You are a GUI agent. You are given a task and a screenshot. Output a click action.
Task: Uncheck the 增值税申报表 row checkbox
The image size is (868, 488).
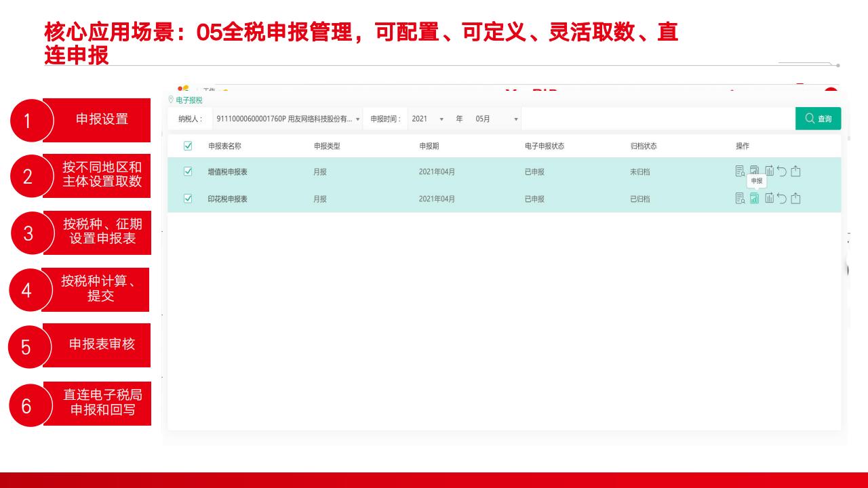coord(188,171)
